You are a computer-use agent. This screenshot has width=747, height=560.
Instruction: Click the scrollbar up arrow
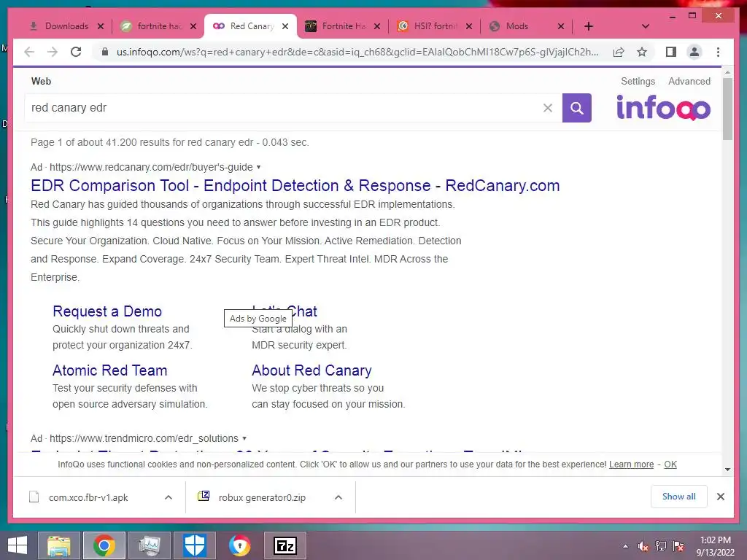click(727, 72)
